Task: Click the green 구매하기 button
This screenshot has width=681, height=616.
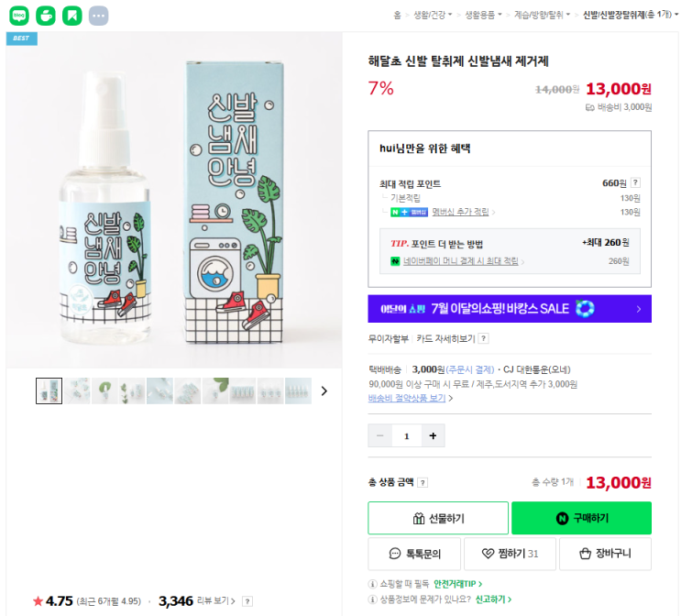Action: (581, 518)
